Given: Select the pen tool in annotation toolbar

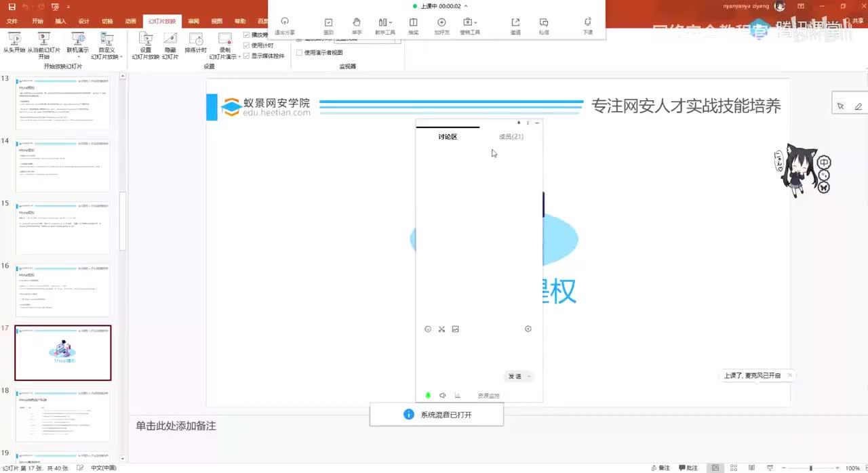Looking at the screenshot, I should pos(859,106).
